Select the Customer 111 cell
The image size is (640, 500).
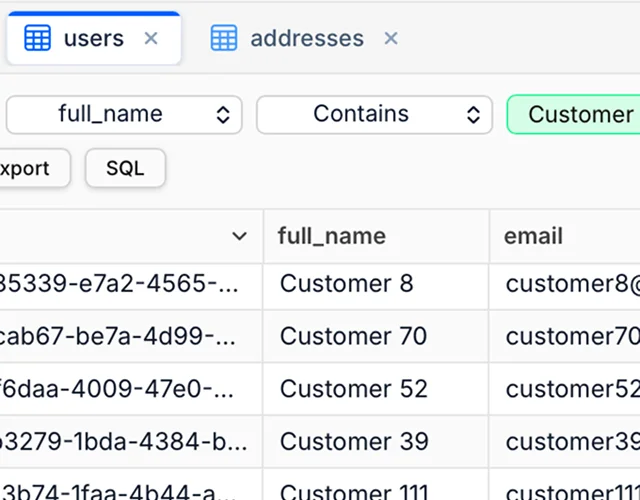click(376, 486)
